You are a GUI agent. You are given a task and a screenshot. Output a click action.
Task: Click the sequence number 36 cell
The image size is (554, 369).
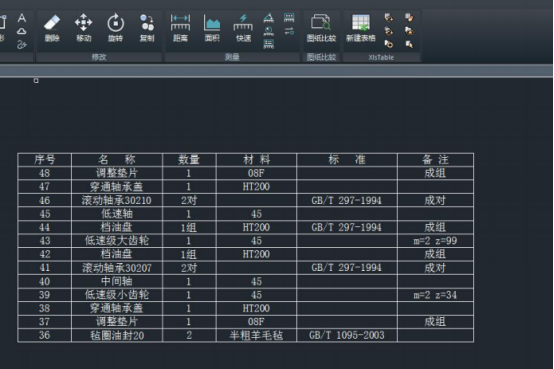point(45,335)
